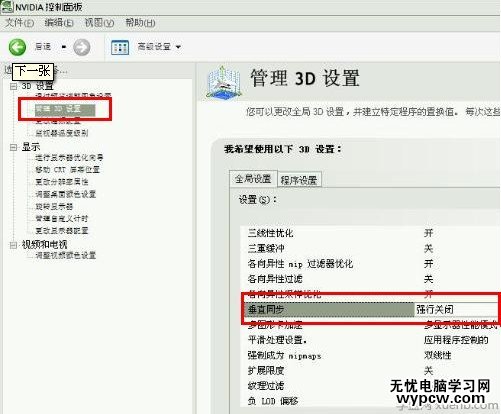Select 监视器温度级别 in the tree
Image resolution: width=501 pixels, height=414 pixels.
pos(62,133)
